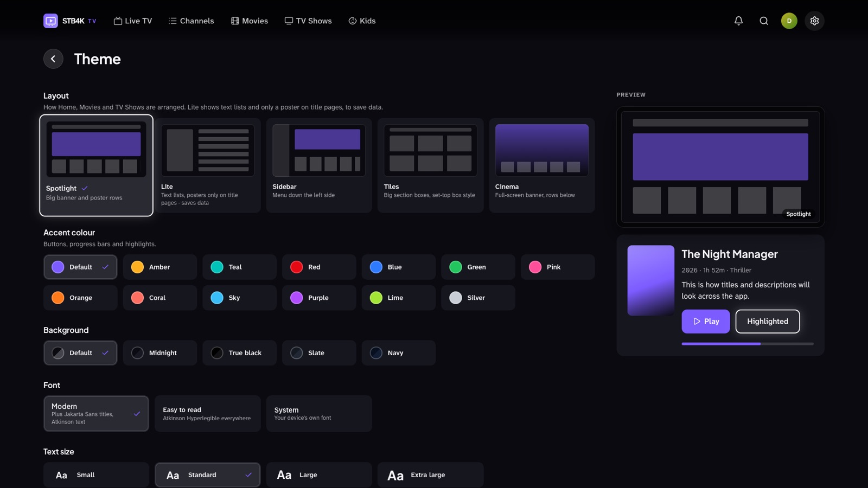Click the STB4K TV logo icon
The image size is (868, 488).
coord(50,21)
